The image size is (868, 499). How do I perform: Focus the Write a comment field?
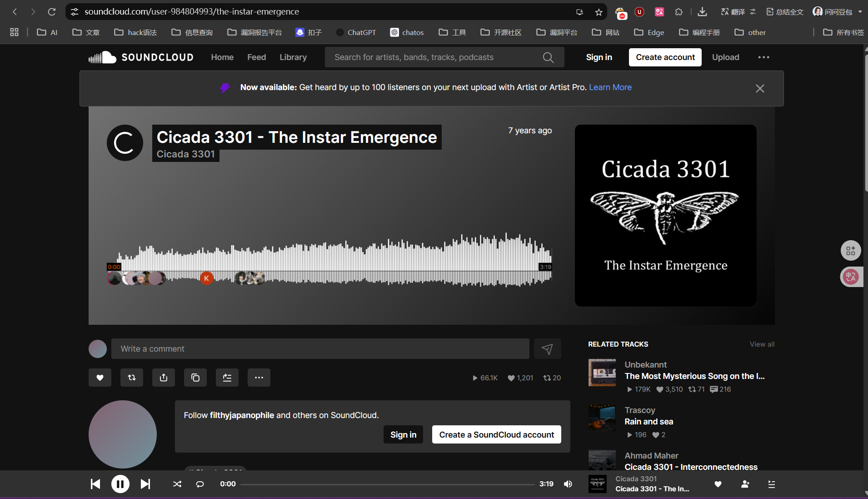click(320, 349)
